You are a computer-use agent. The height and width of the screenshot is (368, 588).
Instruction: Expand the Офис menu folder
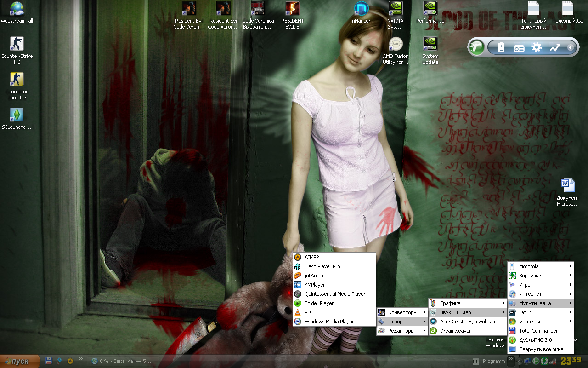pos(541,312)
